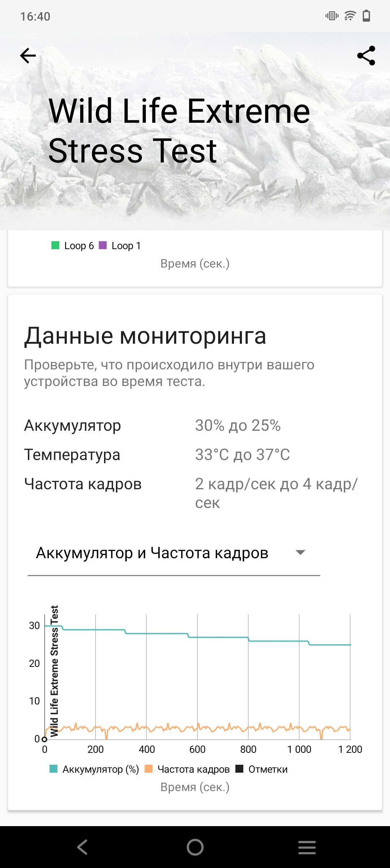Viewport: 390px width, 868px height.
Task: Open the recent apps menu button
Action: (x=307, y=847)
